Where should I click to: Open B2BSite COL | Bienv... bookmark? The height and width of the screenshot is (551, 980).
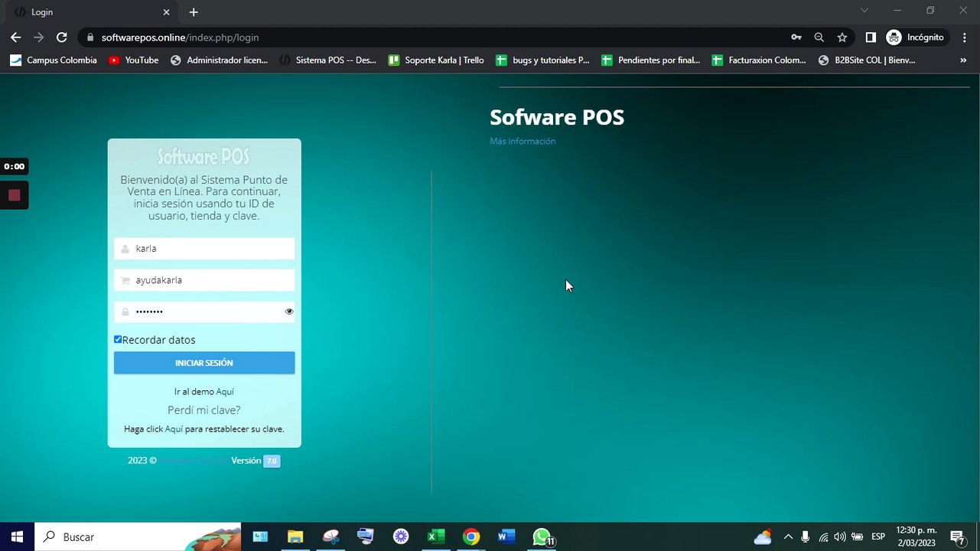pos(867,60)
